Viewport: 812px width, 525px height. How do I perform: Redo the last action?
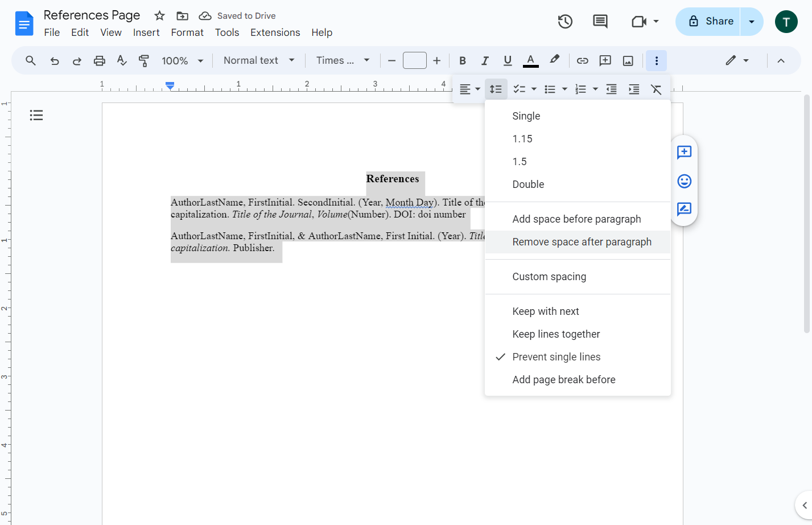[x=77, y=60]
